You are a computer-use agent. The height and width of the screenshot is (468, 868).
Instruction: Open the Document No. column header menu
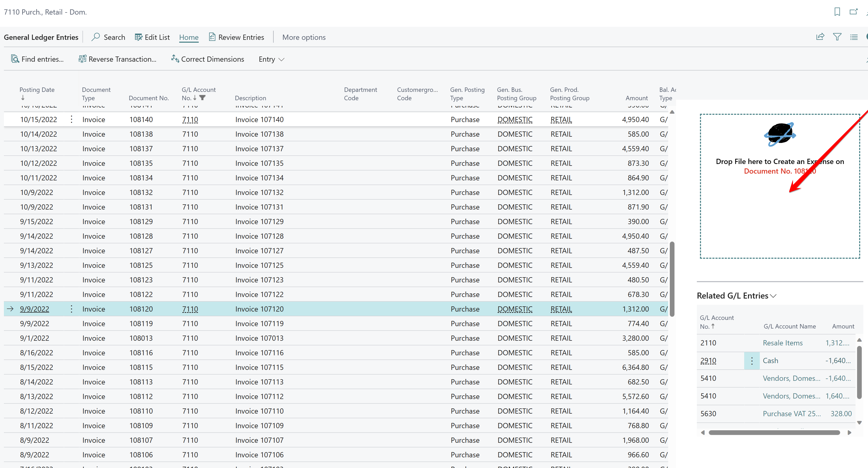pos(149,98)
